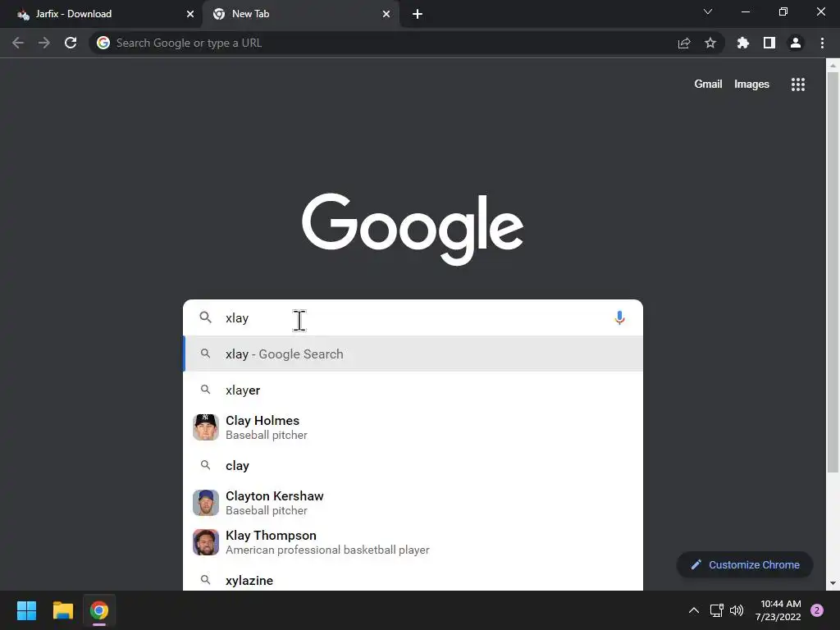This screenshot has width=840, height=630.
Task: Go back using the browser back arrow
Action: (x=18, y=43)
